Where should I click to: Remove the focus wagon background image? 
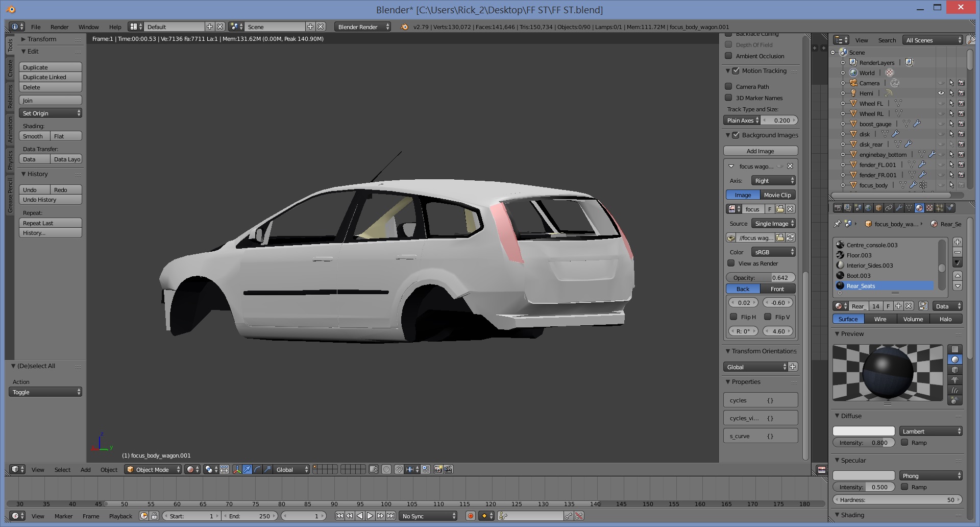click(790, 166)
